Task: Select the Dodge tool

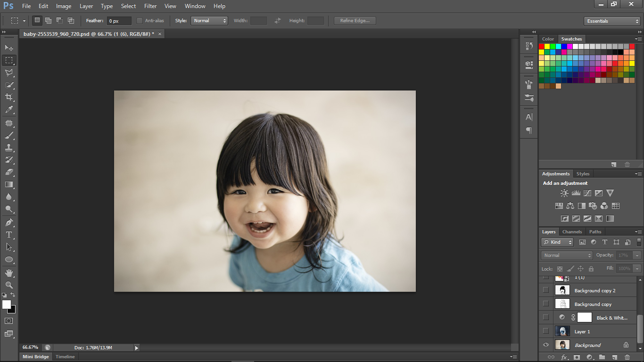Action: click(9, 209)
